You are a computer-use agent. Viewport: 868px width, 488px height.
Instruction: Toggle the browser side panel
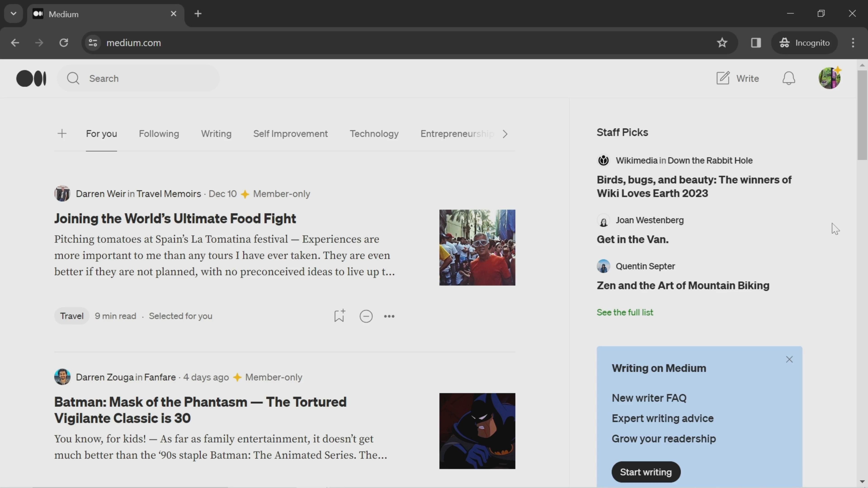[756, 43]
